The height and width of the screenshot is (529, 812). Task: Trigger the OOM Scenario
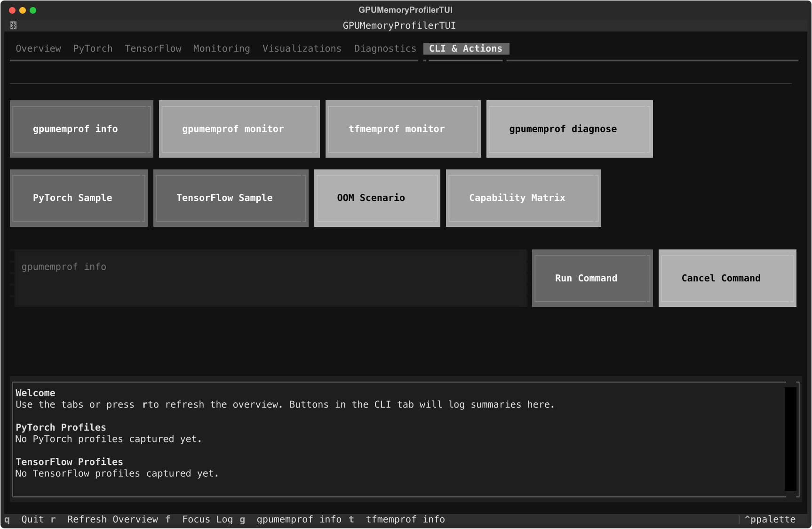tap(377, 198)
